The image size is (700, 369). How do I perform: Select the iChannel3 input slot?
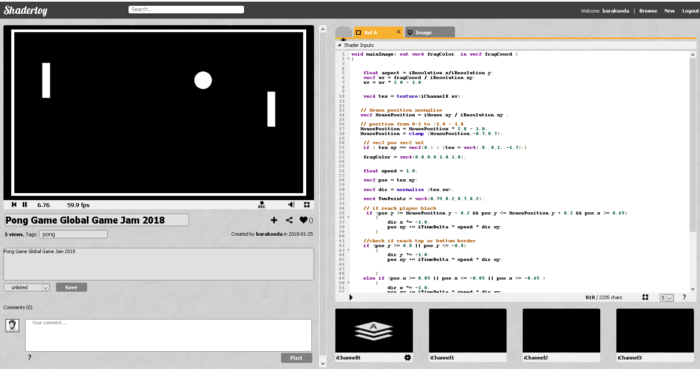click(x=655, y=330)
